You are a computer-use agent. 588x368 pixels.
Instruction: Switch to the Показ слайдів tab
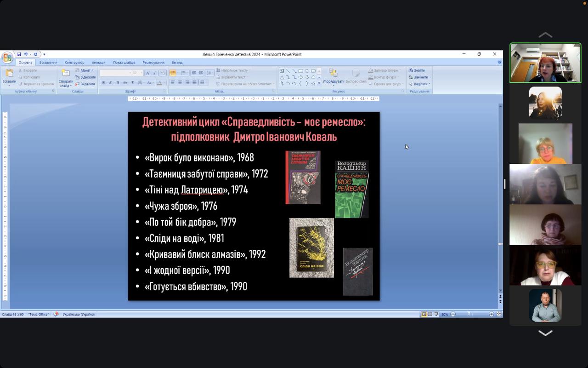point(124,63)
